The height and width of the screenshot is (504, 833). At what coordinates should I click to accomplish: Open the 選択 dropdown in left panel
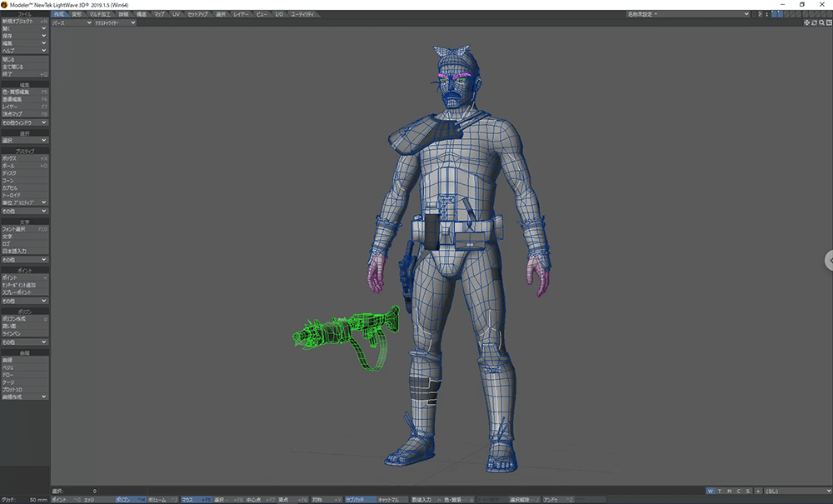[24, 141]
